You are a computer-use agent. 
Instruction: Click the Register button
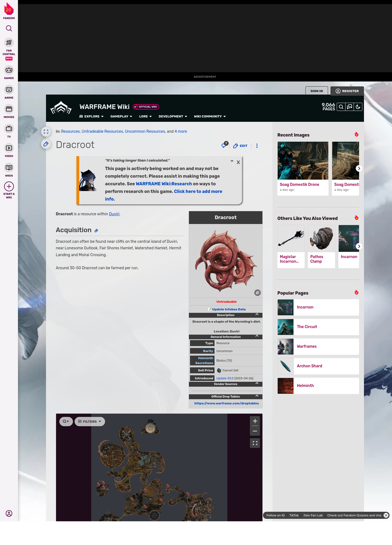[347, 91]
